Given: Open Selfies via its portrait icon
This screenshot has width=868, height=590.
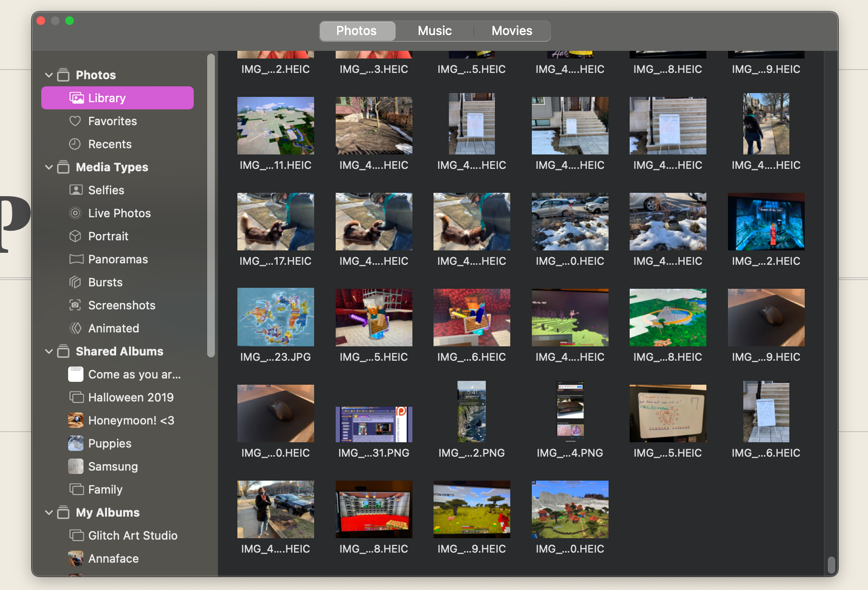Looking at the screenshot, I should 75,190.
